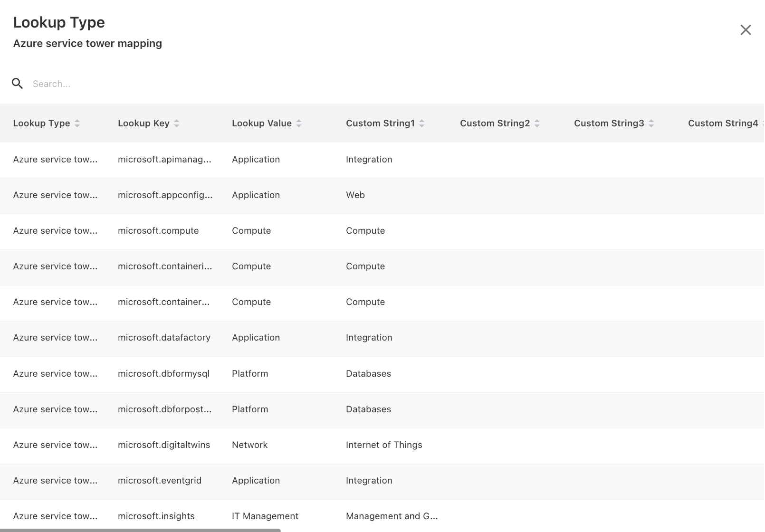Click the Search input field

pos(190,84)
